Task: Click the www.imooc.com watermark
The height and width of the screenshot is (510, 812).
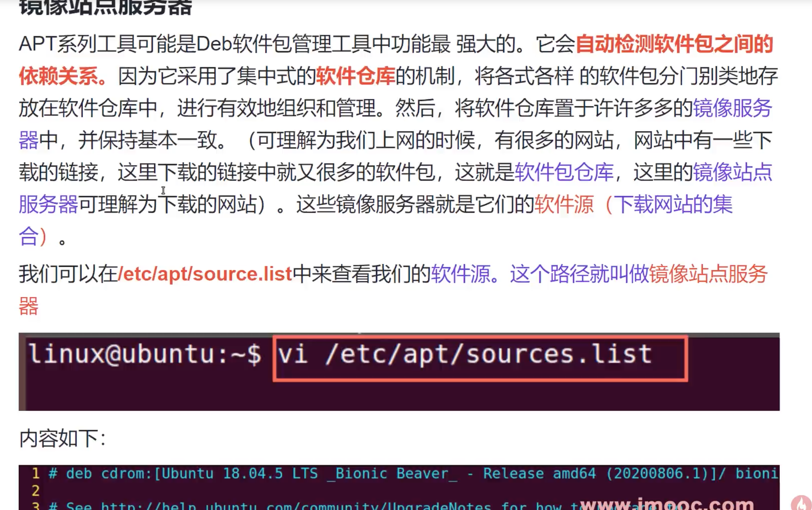Action: pos(667,504)
